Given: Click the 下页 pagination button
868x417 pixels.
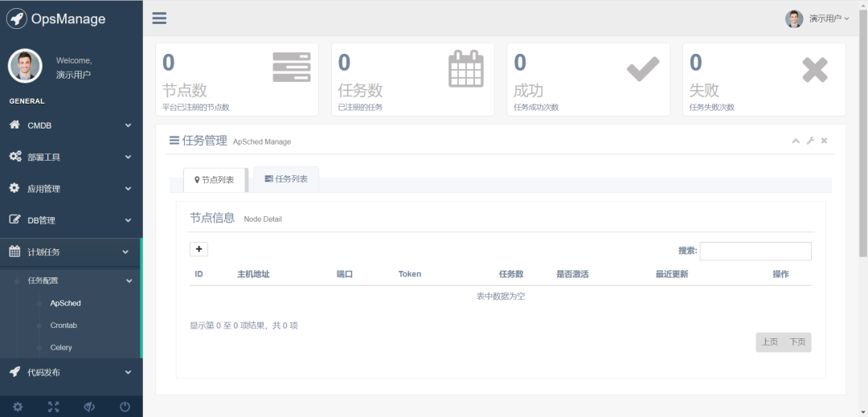Looking at the screenshot, I should click(x=797, y=342).
